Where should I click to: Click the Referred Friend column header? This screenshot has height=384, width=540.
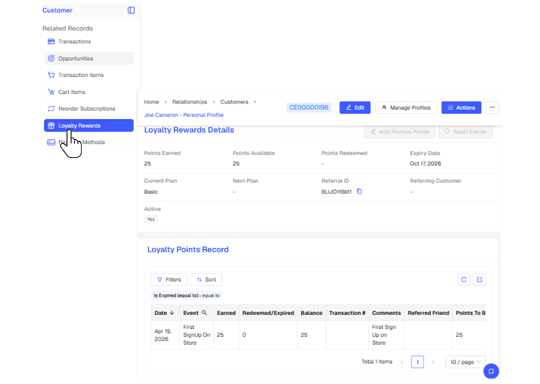click(428, 313)
